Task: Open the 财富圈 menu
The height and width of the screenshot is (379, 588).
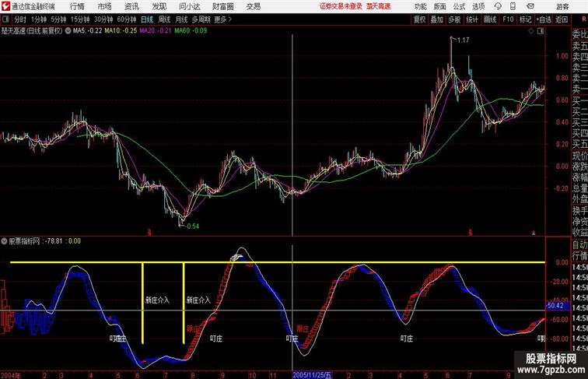Action: click(222, 6)
